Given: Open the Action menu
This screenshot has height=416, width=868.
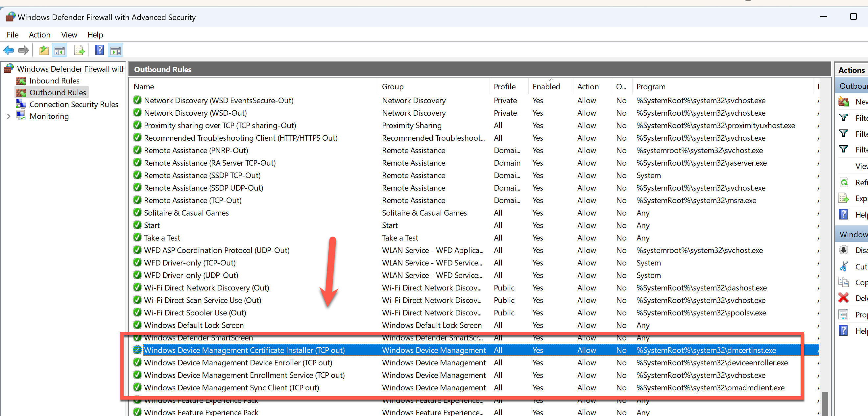Looking at the screenshot, I should pos(39,35).
